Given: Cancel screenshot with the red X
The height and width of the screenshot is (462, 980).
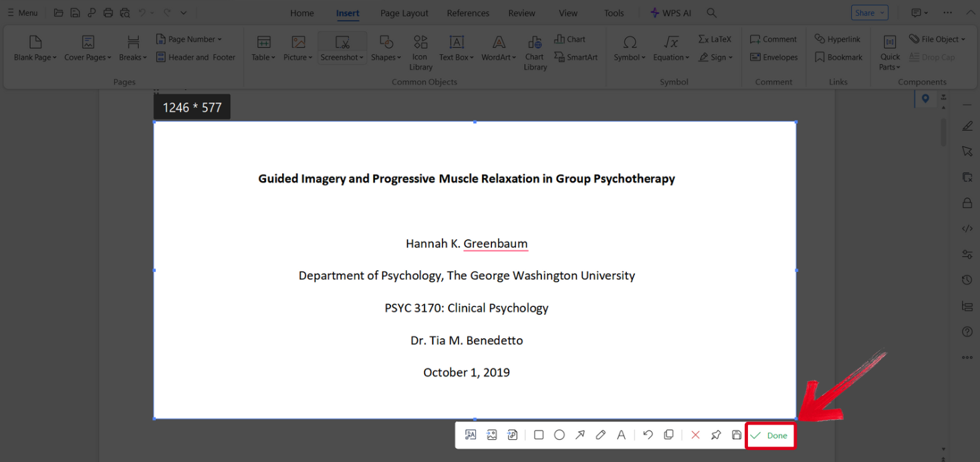Looking at the screenshot, I should (695, 435).
